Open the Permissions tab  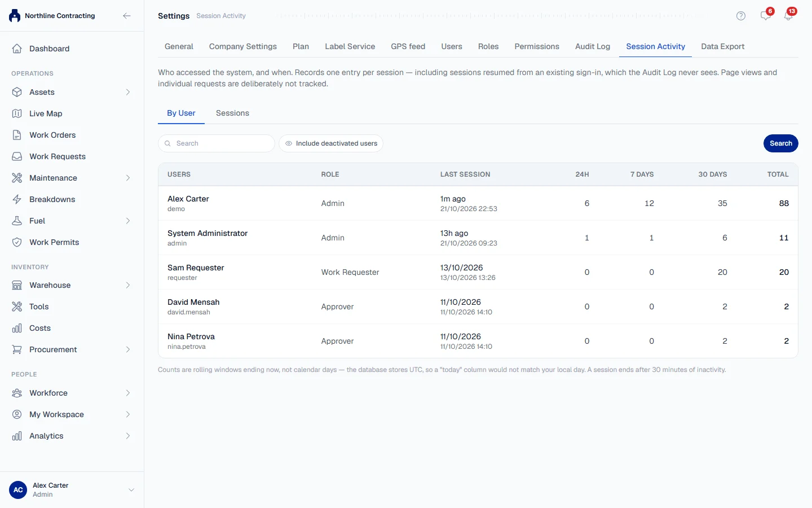coord(537,46)
